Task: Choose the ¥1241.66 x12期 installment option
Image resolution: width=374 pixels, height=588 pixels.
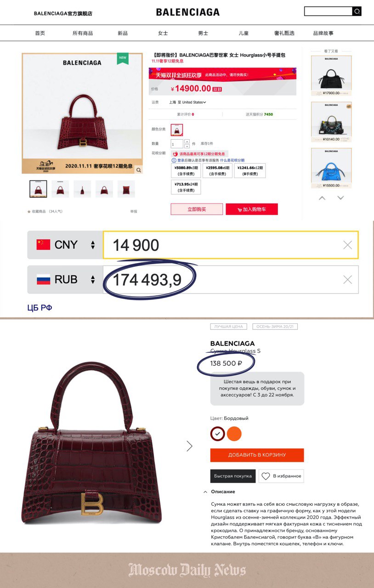Action: (250, 171)
